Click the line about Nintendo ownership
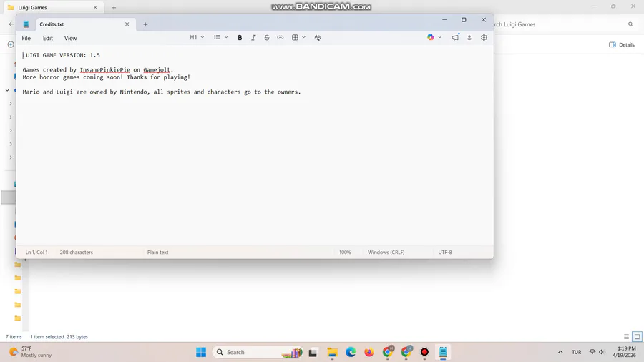644x362 pixels. pos(162,92)
